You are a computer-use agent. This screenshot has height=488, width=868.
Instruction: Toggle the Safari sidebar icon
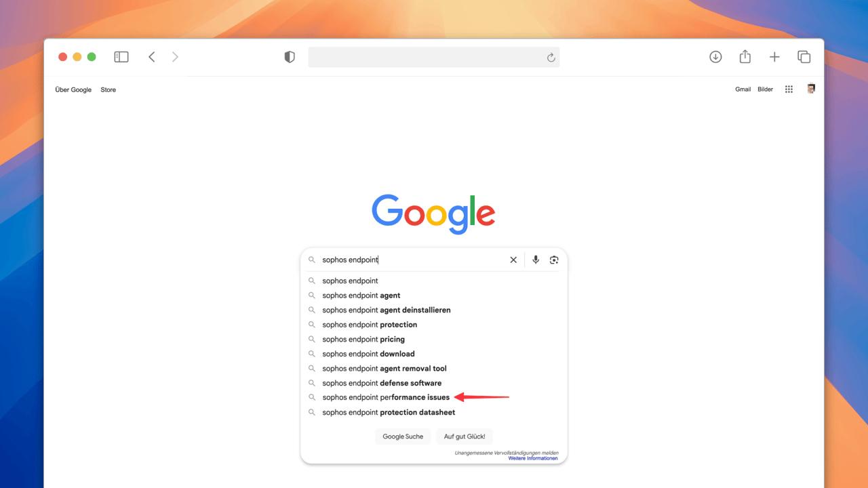[x=121, y=57]
